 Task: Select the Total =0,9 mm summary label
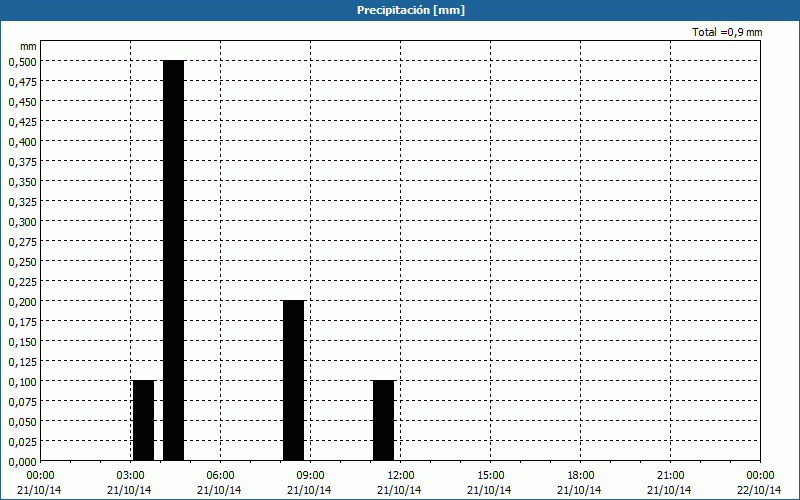click(x=727, y=32)
